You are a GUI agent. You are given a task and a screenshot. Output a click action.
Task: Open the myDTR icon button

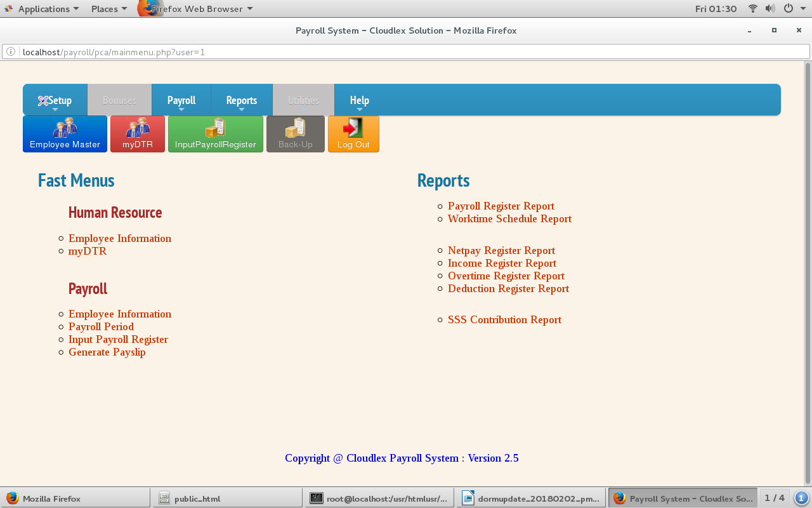pos(138,134)
